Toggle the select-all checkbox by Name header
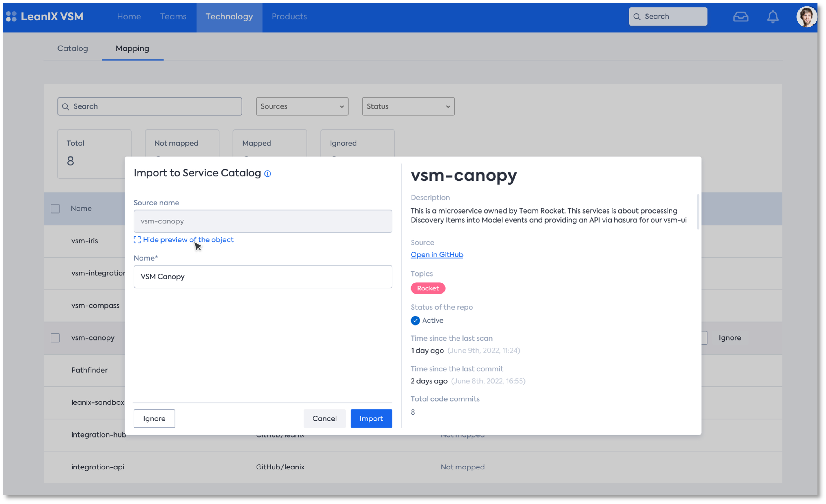826x504 pixels. 55,209
